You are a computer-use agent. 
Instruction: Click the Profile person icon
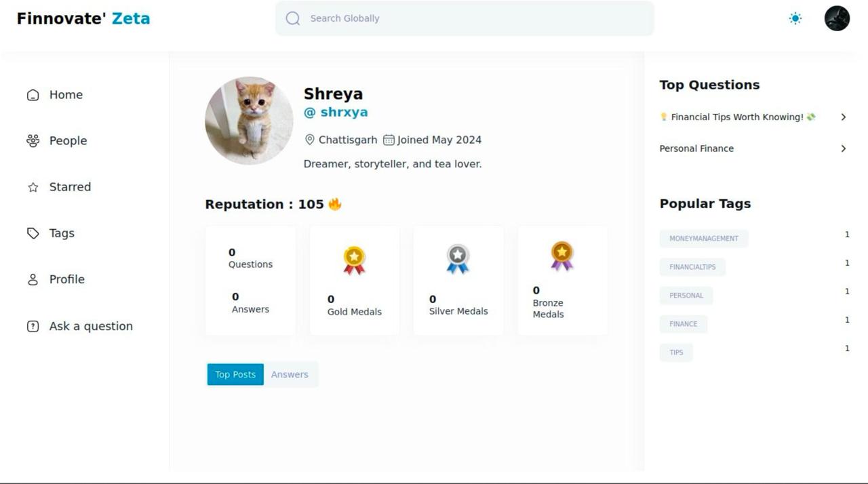click(x=33, y=279)
